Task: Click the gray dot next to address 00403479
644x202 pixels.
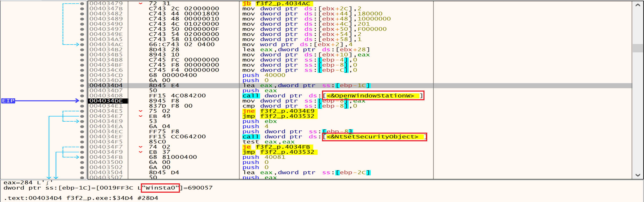Action: [82, 4]
